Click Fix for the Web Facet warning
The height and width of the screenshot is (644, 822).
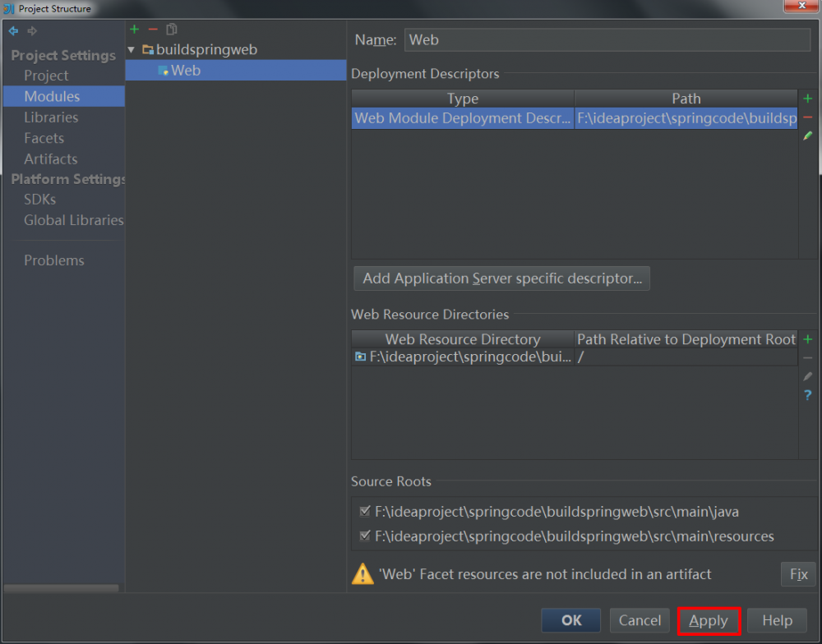(797, 574)
